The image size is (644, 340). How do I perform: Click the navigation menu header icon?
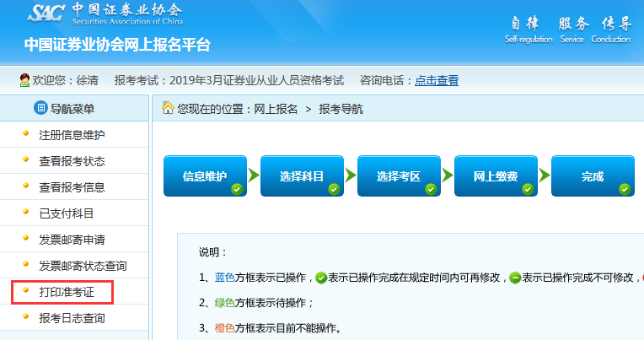[x=40, y=108]
